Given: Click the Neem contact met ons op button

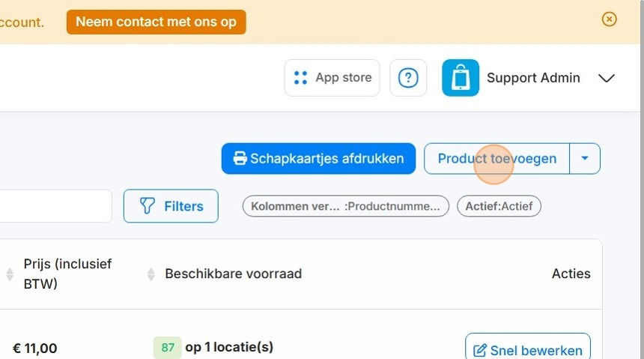Looking at the screenshot, I should 156,22.
